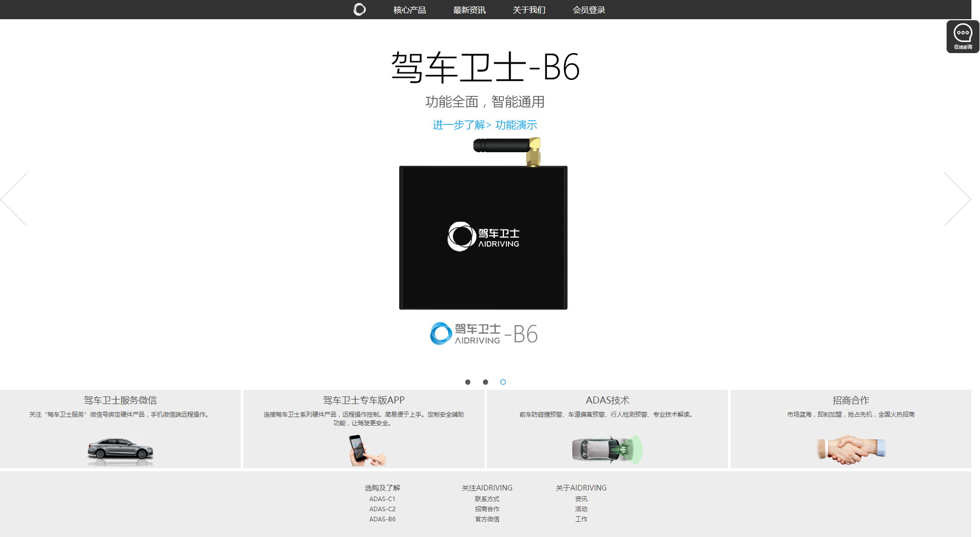Click the AIDRIVING logo in the top navigation

click(359, 10)
